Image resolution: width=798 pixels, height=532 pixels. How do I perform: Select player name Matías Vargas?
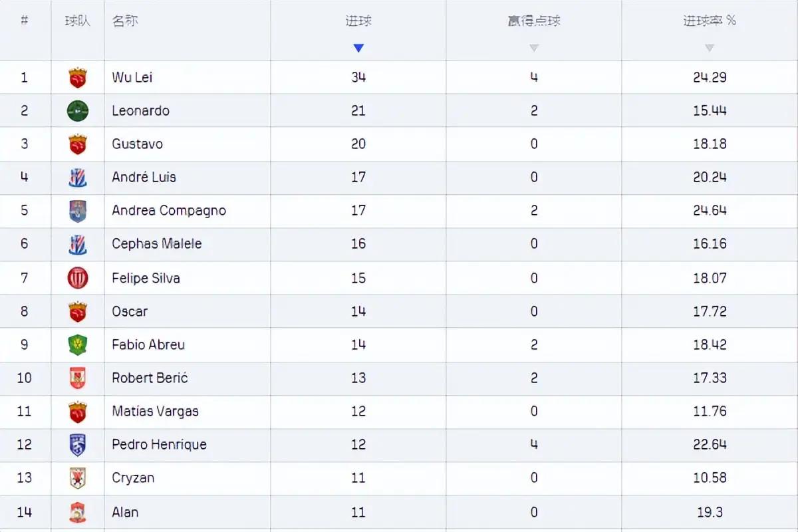(156, 411)
